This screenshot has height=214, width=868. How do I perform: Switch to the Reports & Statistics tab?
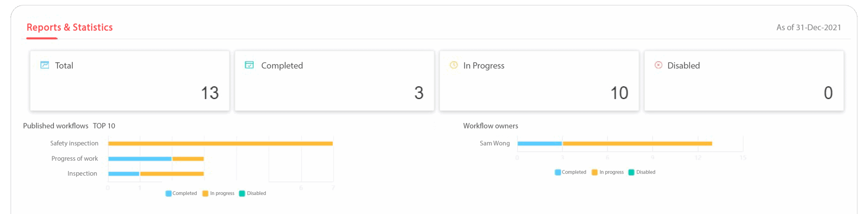(x=70, y=27)
